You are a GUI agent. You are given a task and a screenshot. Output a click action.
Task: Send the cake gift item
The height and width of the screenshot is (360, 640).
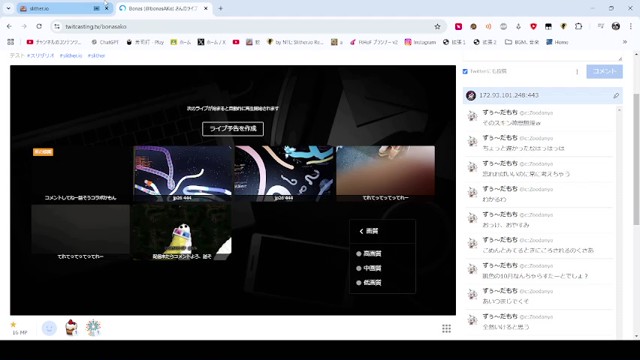click(71, 327)
